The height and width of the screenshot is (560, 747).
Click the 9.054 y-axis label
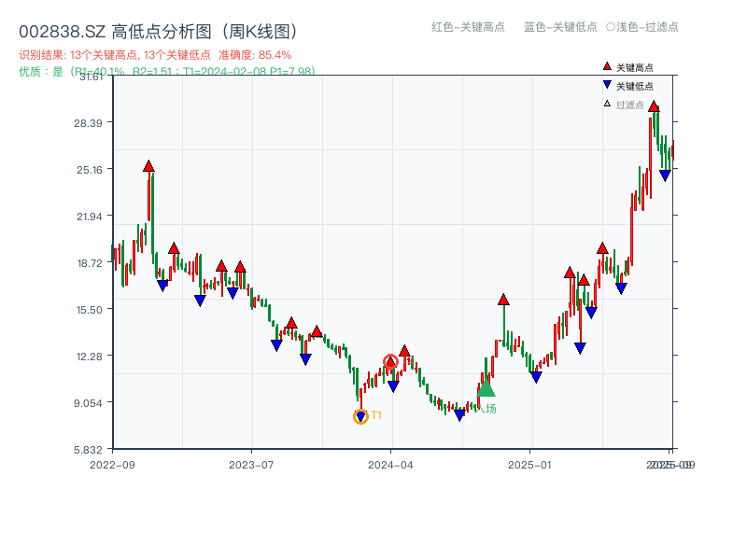click(x=88, y=403)
